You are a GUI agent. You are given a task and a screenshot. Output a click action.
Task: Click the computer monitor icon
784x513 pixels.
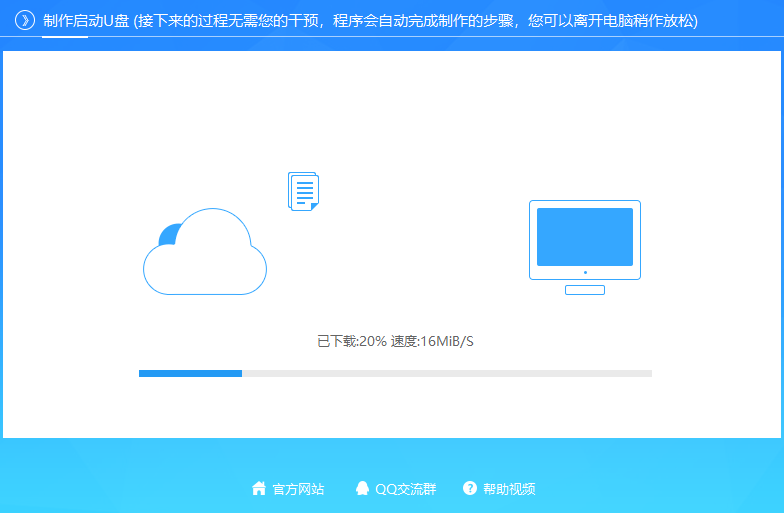[x=585, y=248]
